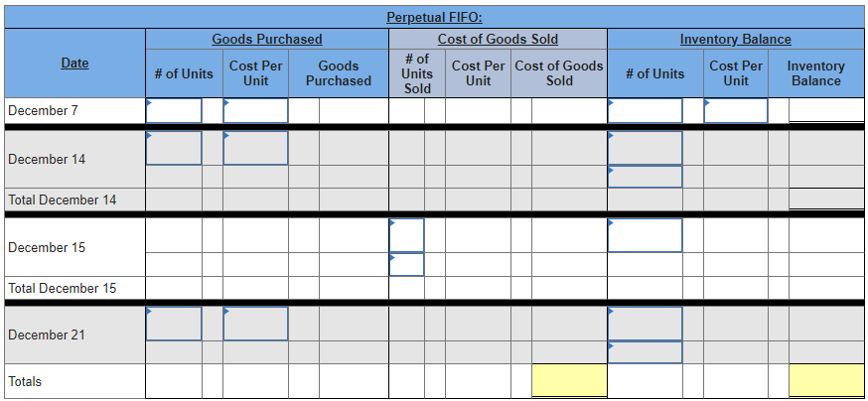Open December 7 purchased units dropdown cell
Screen dimensions: 868x401
point(174,110)
